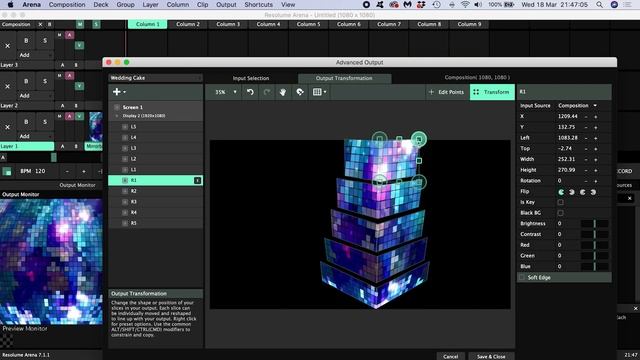Screen dimensions: 640x360
Task: Open the Wedding Cake preset dropdown
Action: pos(156,78)
